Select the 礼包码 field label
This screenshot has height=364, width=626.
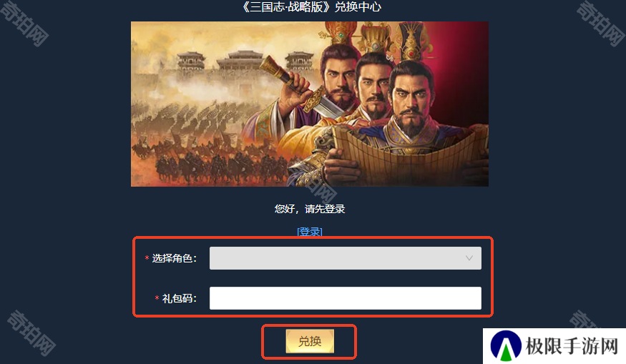click(x=180, y=298)
